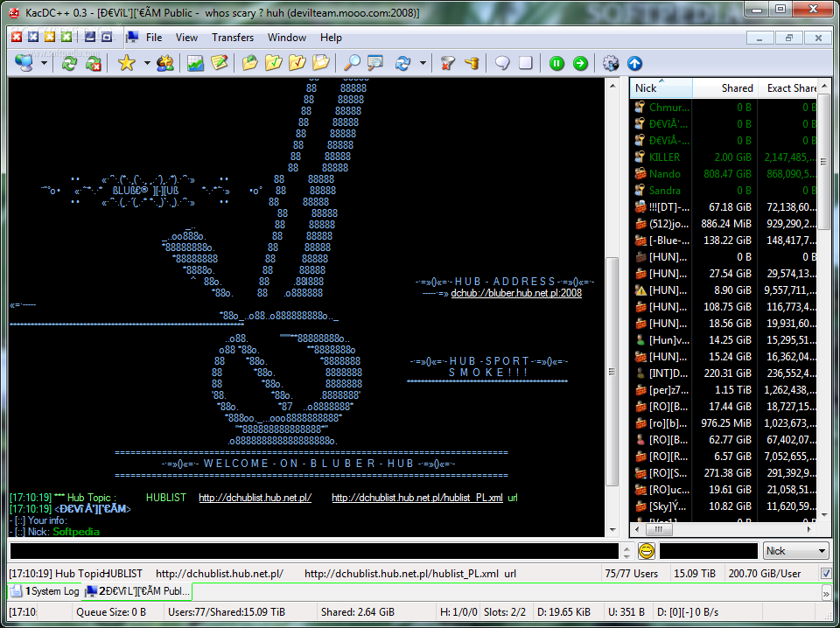Click the user filter text field

click(709, 550)
